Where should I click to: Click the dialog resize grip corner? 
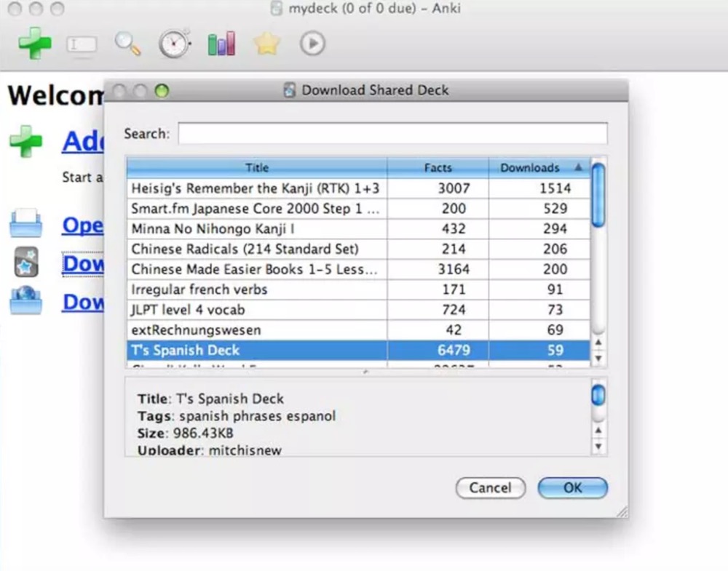622,511
